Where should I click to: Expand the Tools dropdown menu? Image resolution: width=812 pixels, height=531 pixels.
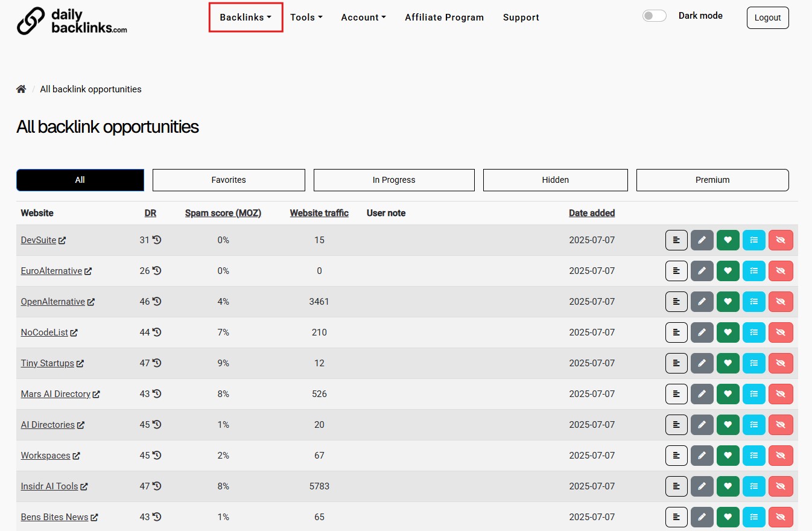coord(306,17)
